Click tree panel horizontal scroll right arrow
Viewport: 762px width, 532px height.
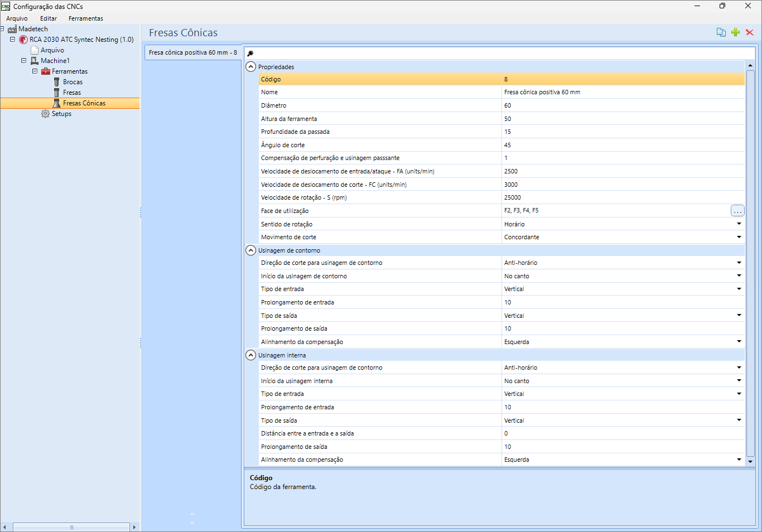click(134, 527)
